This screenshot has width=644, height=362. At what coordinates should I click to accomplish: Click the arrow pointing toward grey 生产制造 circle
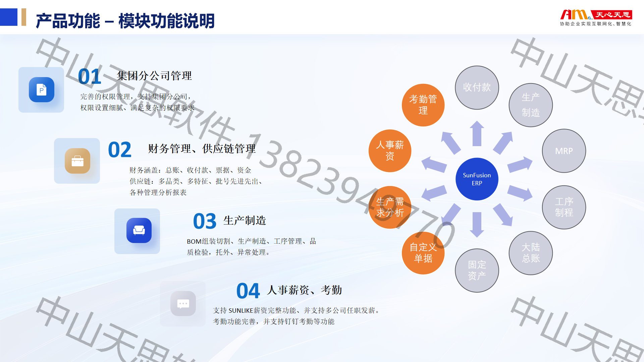tap(503, 143)
